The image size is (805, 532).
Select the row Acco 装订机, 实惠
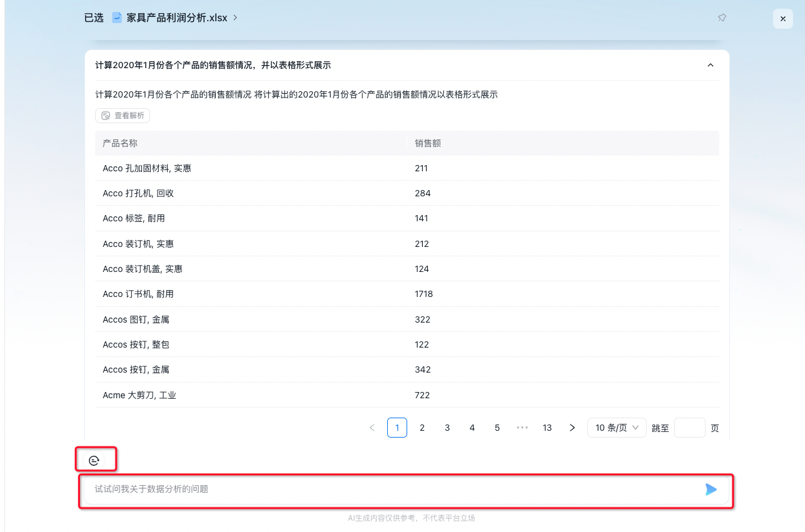point(407,244)
